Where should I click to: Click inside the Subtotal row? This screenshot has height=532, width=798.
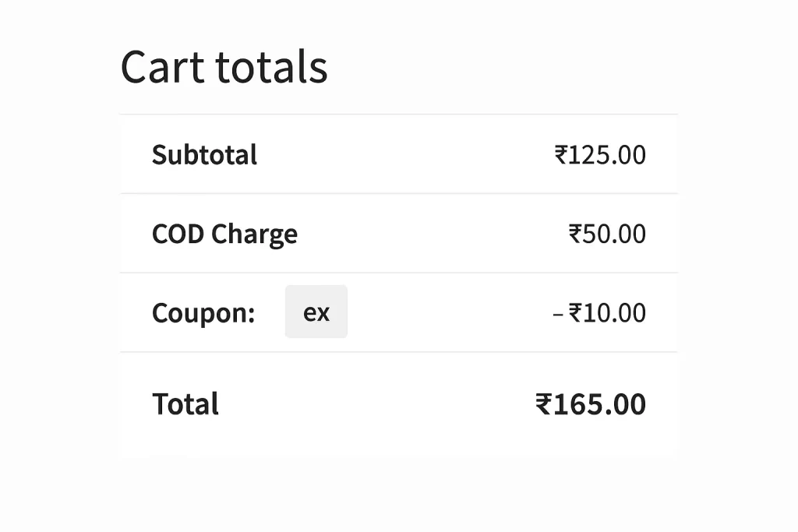[399, 154]
